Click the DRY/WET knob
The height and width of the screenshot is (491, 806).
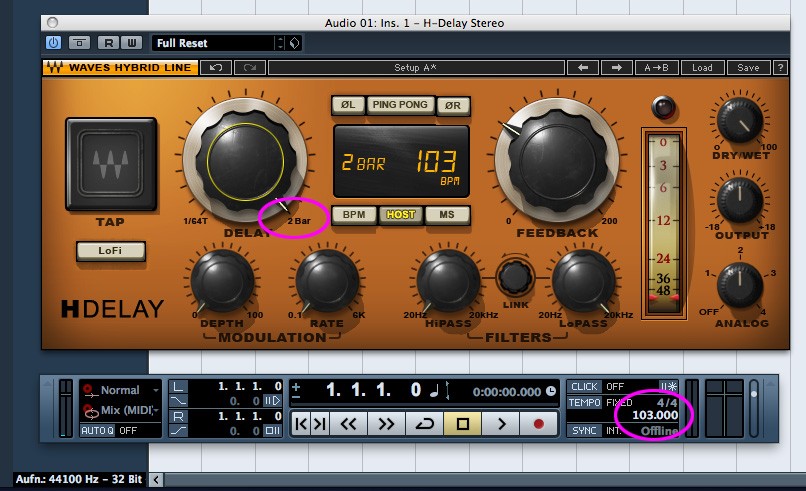pos(740,120)
